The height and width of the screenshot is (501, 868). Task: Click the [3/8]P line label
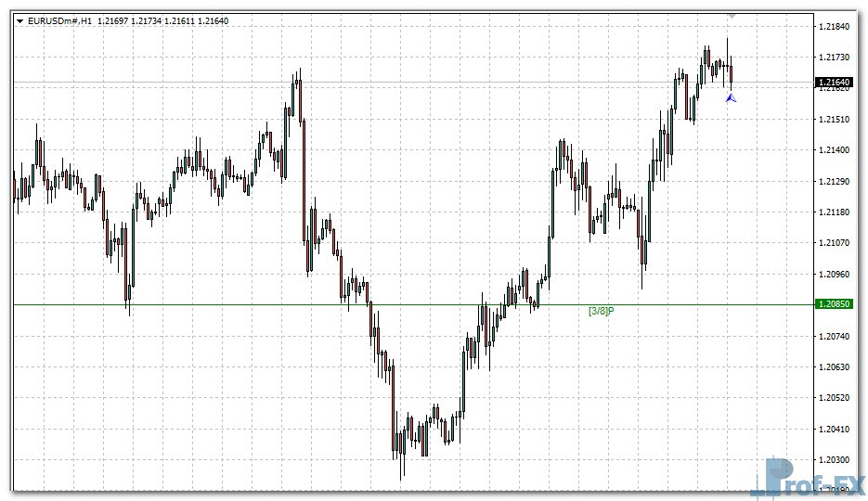point(601,311)
